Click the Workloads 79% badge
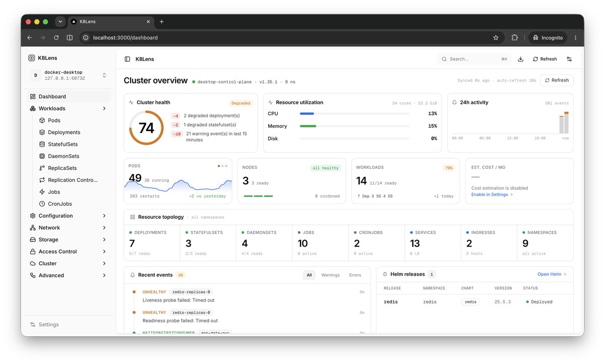This screenshot has width=605, height=364. pyautogui.click(x=448, y=168)
